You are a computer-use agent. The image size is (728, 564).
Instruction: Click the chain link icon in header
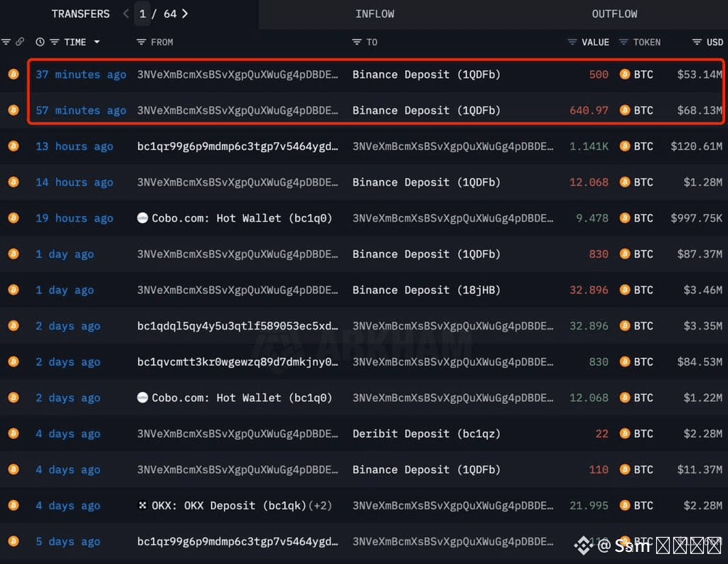tap(19, 42)
